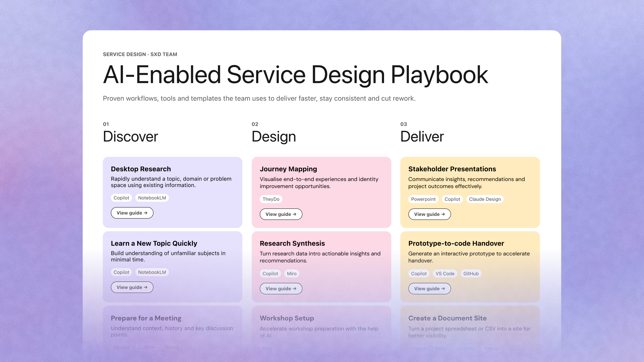The height and width of the screenshot is (362, 644).
Task: Click Copilot tag in Research Synthesis card
Action: click(x=270, y=274)
